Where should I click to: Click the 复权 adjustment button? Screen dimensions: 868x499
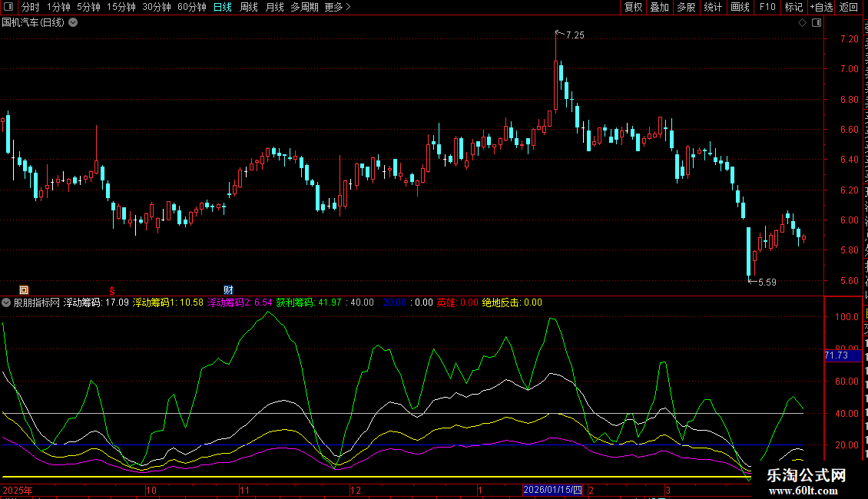(x=633, y=7)
